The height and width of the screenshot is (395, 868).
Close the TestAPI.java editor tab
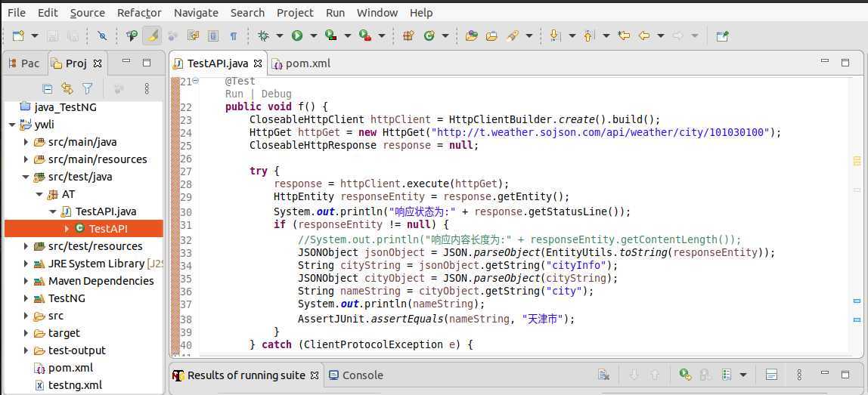pyautogui.click(x=257, y=63)
